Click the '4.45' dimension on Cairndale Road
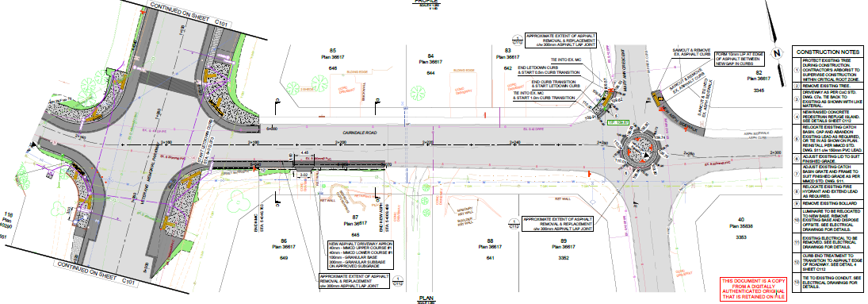 click(304, 152)
